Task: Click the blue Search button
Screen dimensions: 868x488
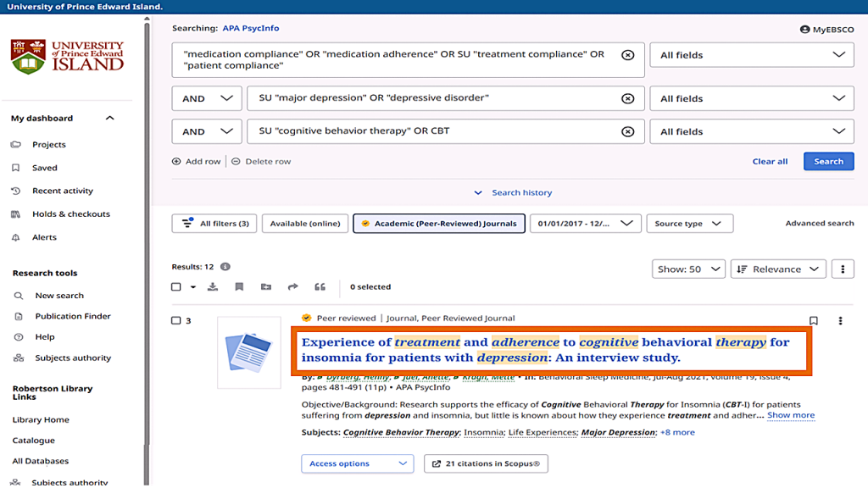Action: (x=828, y=161)
